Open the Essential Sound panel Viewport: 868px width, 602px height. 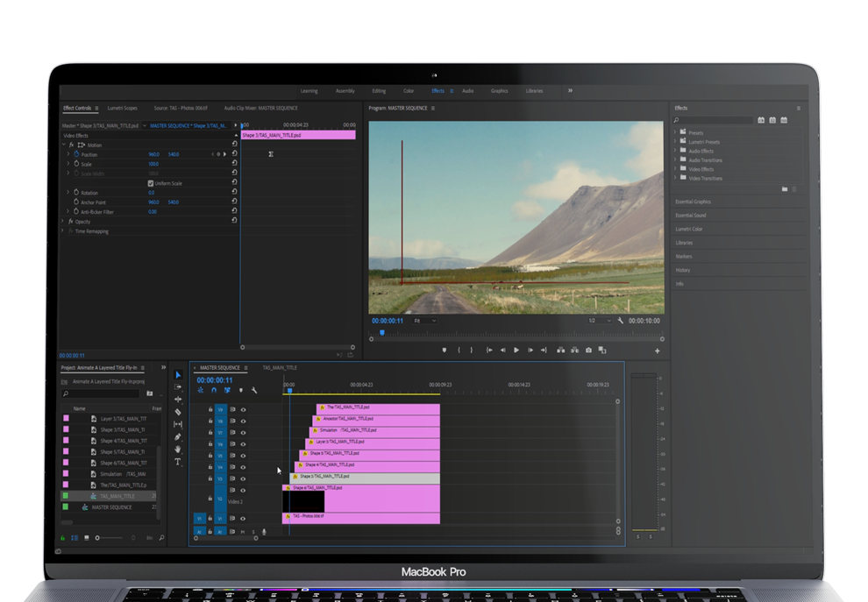tap(691, 216)
